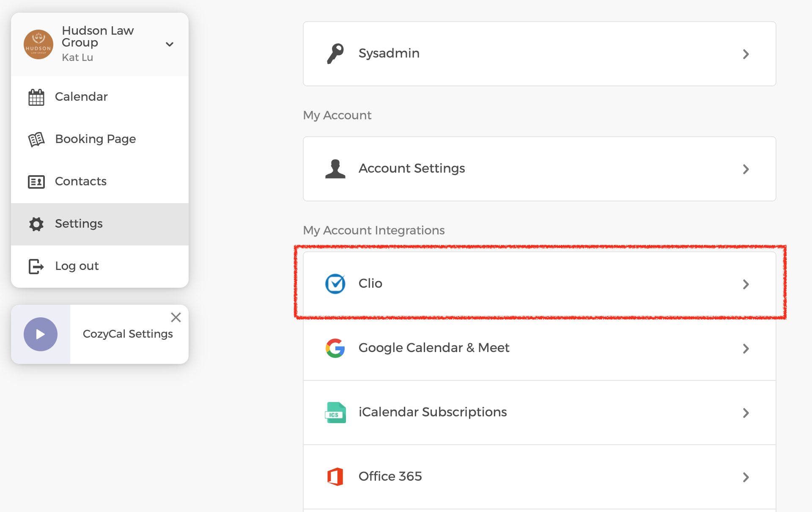The height and width of the screenshot is (512, 812).
Task: Click the chevron on the Sysadmin row
Action: [746, 54]
